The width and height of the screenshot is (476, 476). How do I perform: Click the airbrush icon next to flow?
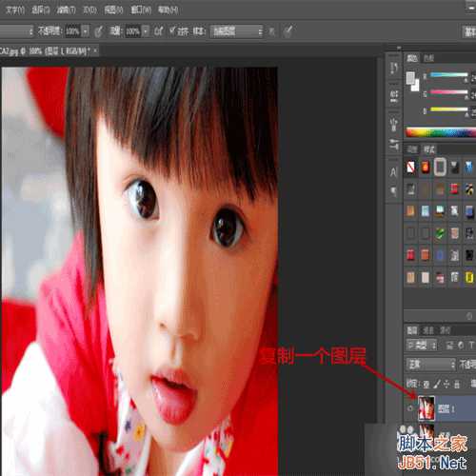158,31
